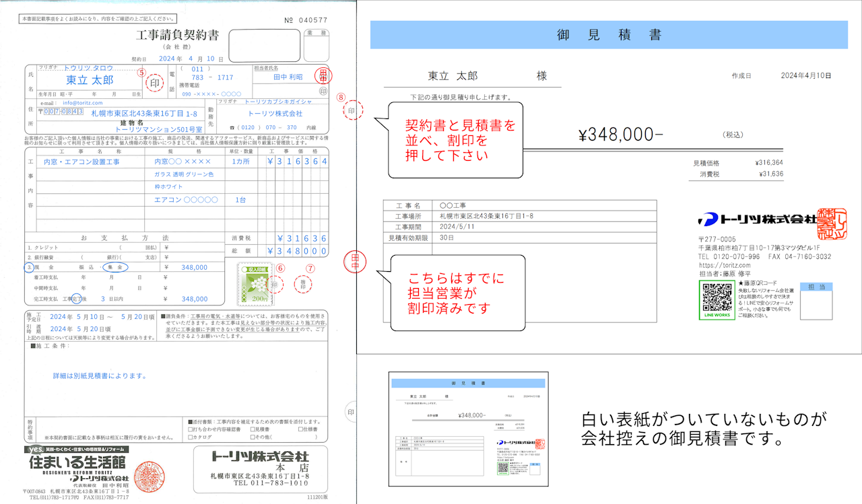
Task: Click the round red seal under 住まいる生活館
Action: (x=148, y=475)
